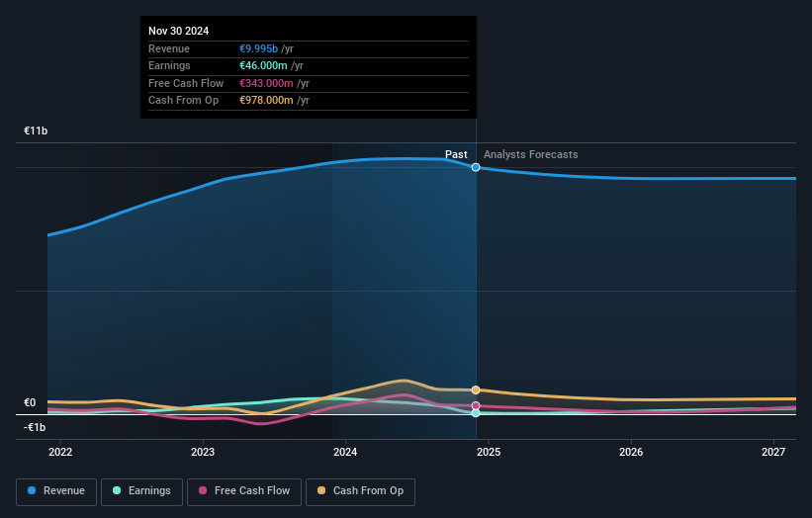Click the 2024 x-axis label
The width and height of the screenshot is (812, 518).
[345, 452]
